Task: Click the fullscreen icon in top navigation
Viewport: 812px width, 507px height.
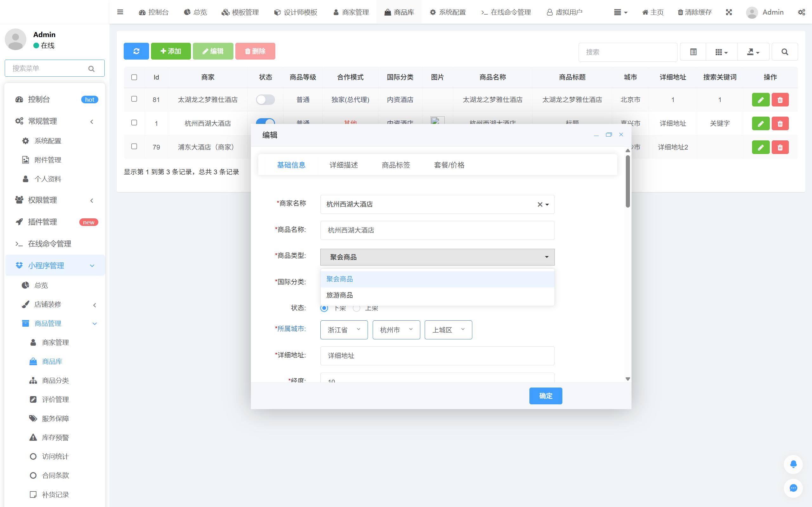Action: point(729,12)
